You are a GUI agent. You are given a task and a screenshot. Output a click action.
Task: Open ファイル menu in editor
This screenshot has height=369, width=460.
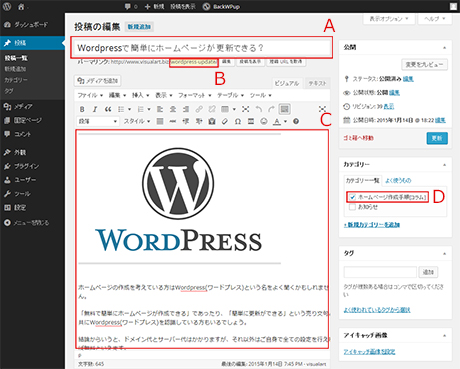(90, 95)
